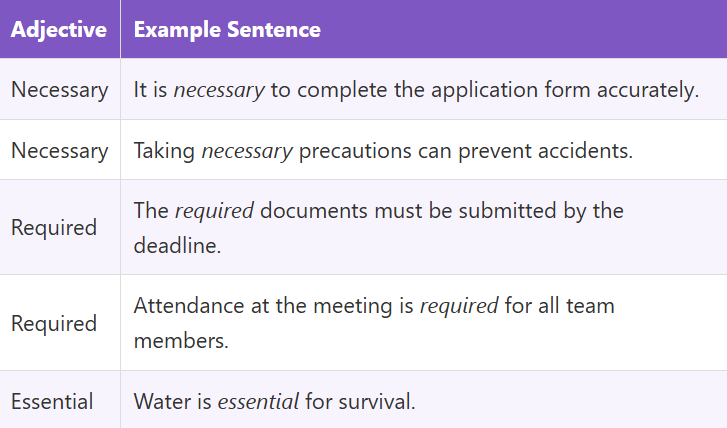Click the "Example Sentence" column header
The width and height of the screenshot is (727, 428).
pyautogui.click(x=227, y=29)
